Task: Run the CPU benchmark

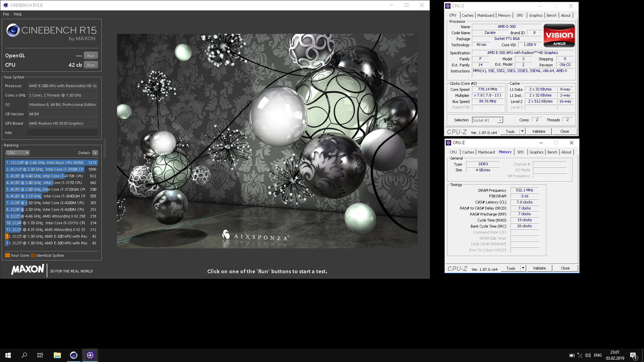Action: pos(91,65)
